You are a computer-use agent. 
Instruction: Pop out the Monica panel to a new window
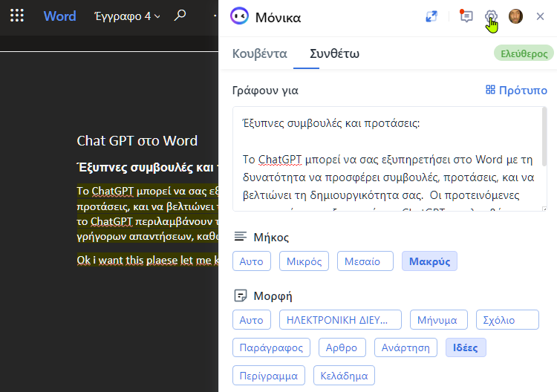click(431, 16)
